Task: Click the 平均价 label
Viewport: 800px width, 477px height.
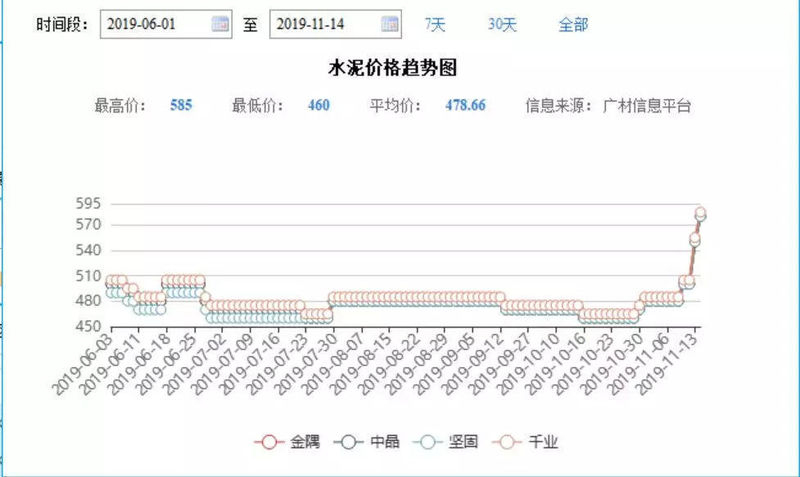Action: click(395, 106)
